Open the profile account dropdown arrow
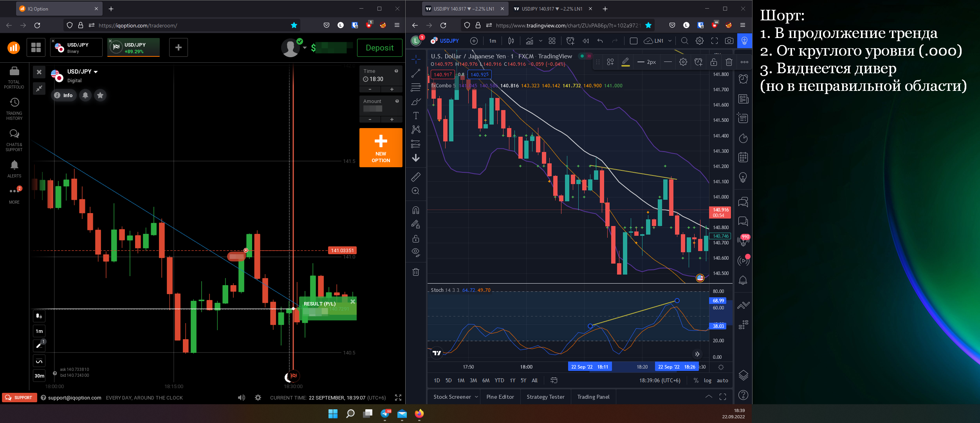 [x=305, y=48]
